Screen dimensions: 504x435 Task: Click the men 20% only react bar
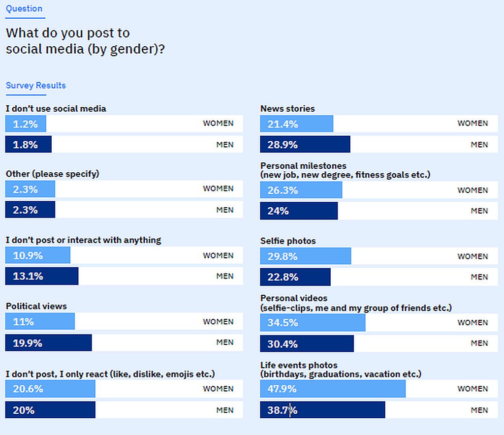tap(50, 410)
